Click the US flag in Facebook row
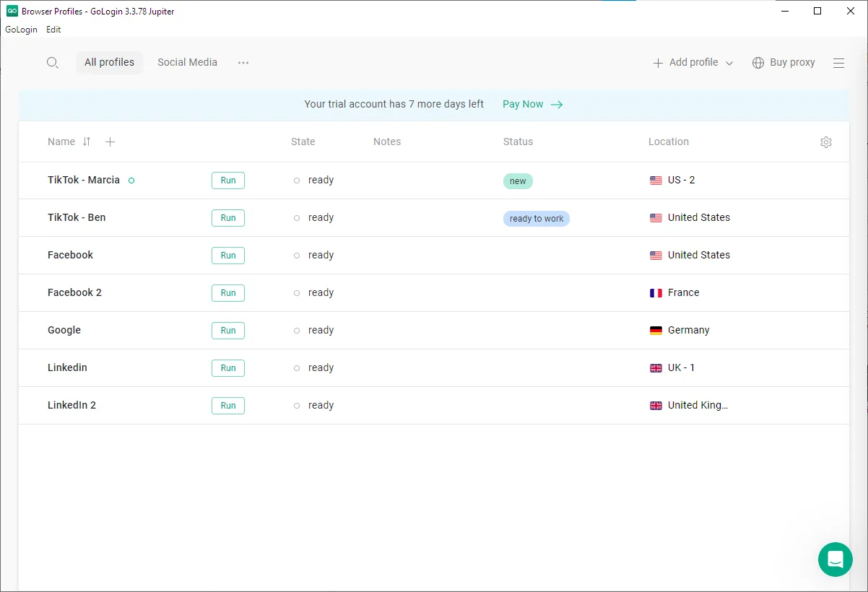Screen dimensions: 868x592 tap(656, 256)
